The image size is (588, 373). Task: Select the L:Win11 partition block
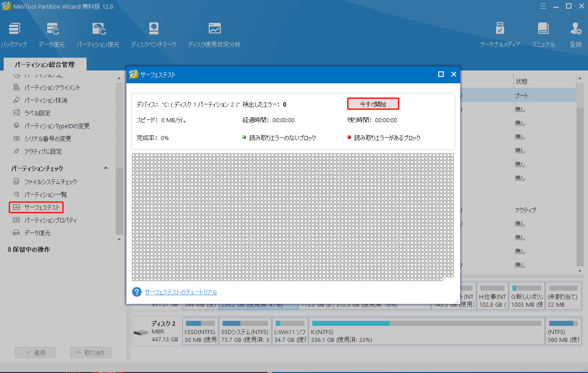(x=290, y=331)
